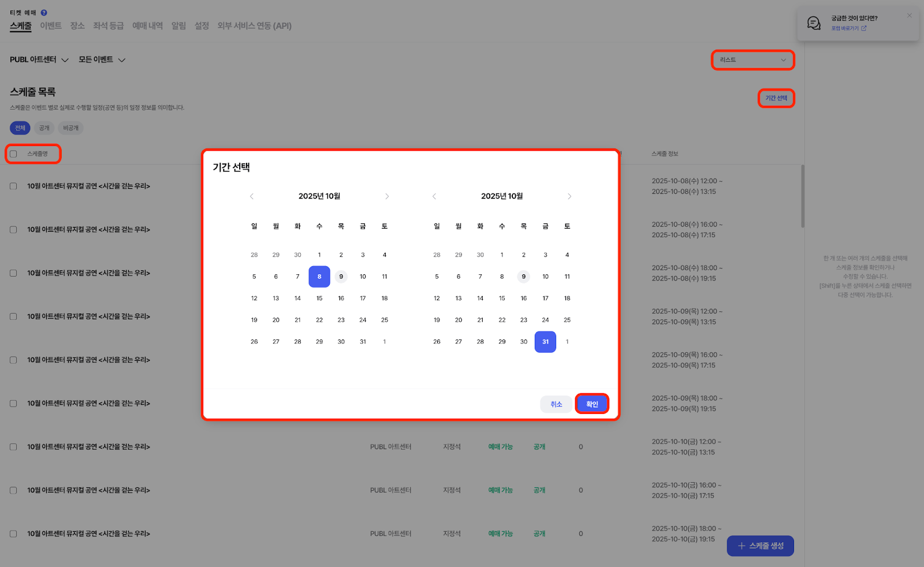Image resolution: width=924 pixels, height=567 pixels.
Task: Confirm date range with 확인 button
Action: point(592,404)
